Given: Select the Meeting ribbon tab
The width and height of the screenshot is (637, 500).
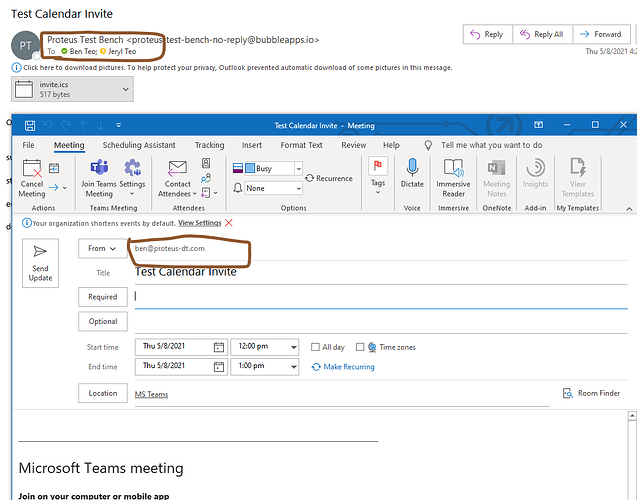Looking at the screenshot, I should coord(69,145).
